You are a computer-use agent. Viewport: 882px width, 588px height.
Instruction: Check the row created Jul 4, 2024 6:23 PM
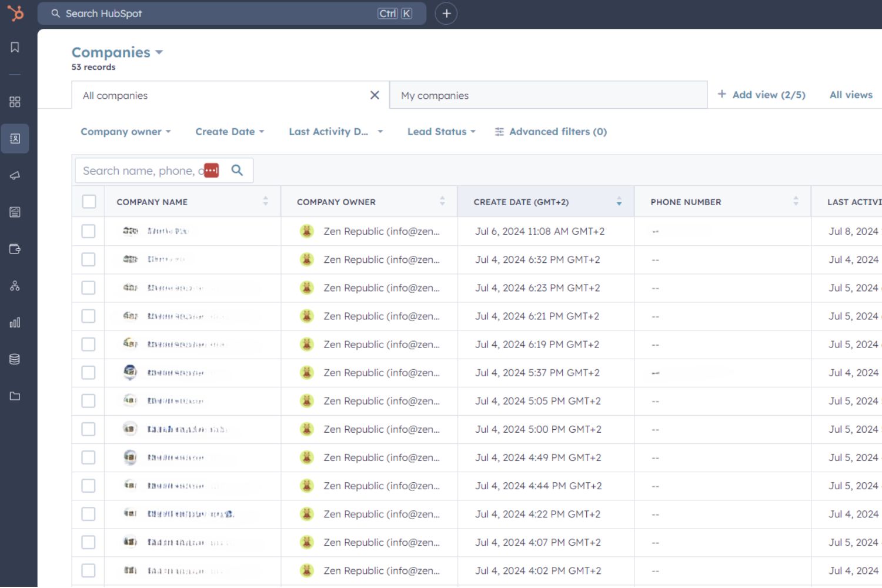pos(89,288)
